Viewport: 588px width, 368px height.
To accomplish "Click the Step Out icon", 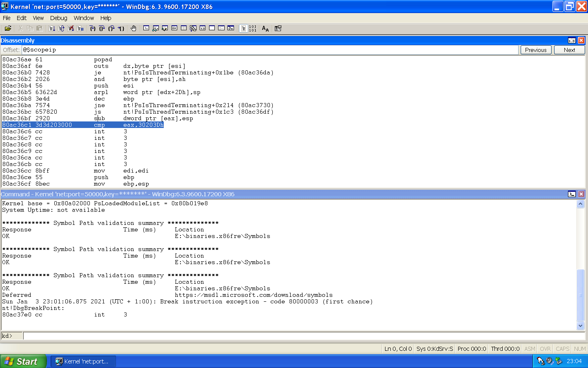I will [111, 28].
